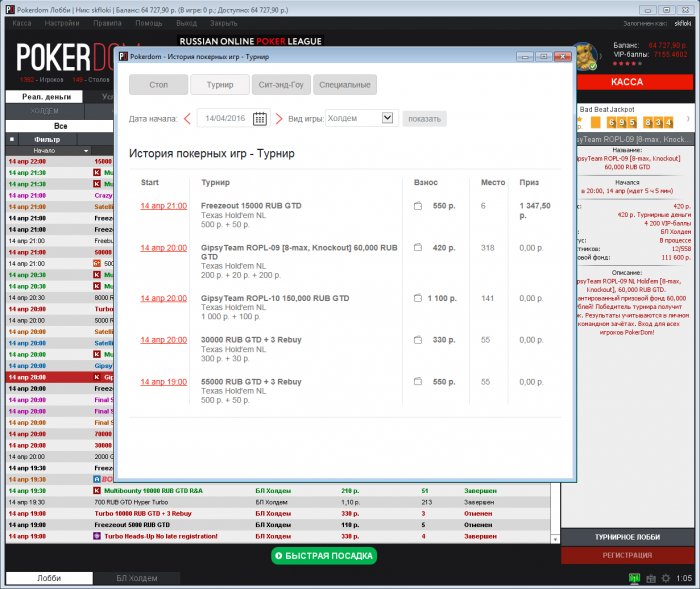Viewport: 700px width, 589px height.
Task: Select the Все filter tab
Action: pyautogui.click(x=60, y=126)
